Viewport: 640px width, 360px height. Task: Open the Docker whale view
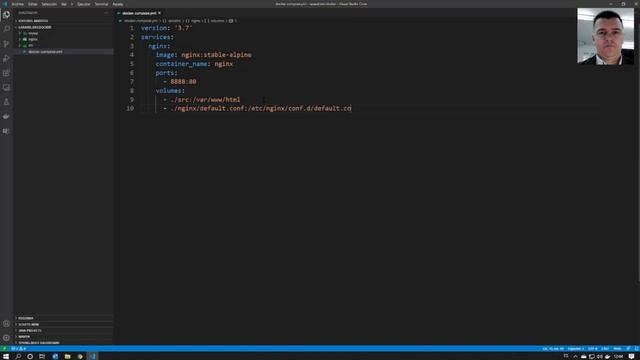tap(6, 117)
